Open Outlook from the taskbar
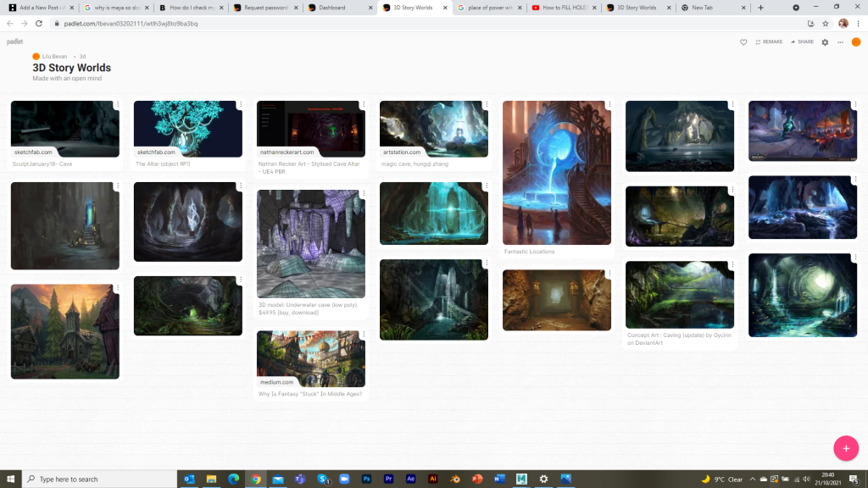Screen dimensions: 868x488 point(189,480)
